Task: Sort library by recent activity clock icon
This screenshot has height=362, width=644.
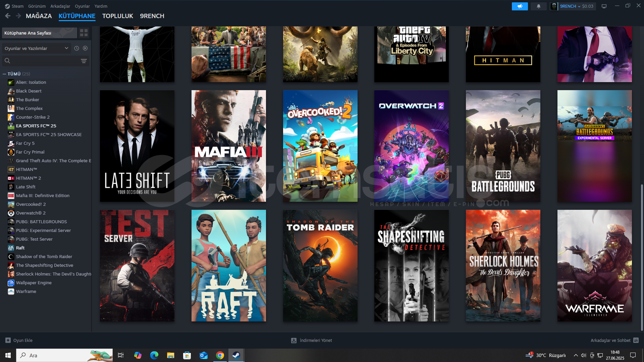Action: (x=76, y=48)
